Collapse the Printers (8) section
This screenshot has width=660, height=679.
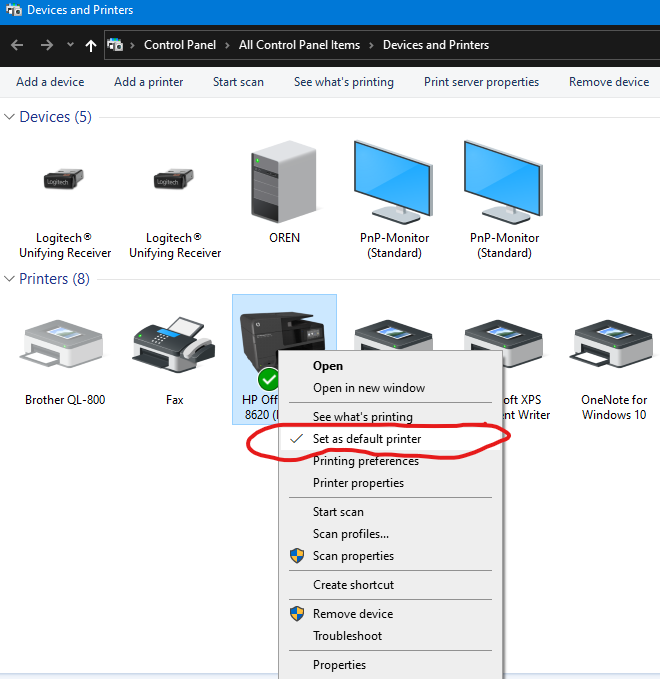(x=9, y=279)
